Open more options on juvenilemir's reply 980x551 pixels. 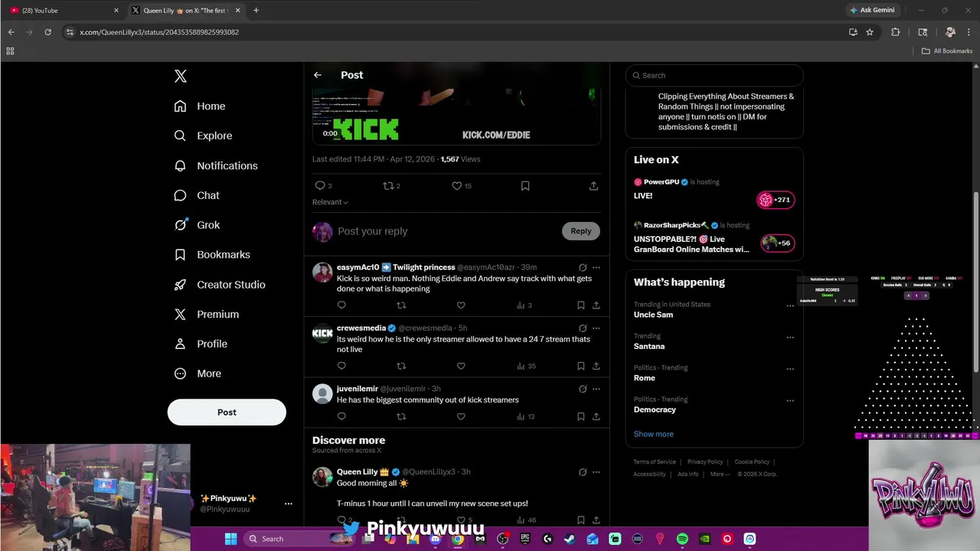(596, 389)
